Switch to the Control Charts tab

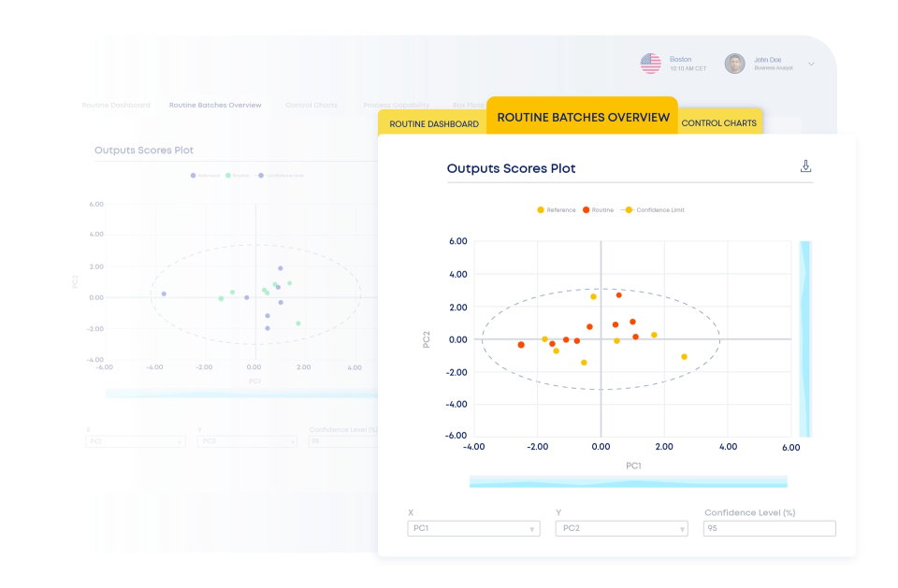[719, 122]
